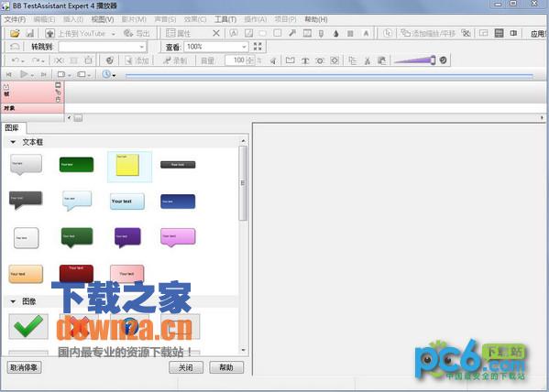Click the Upload to YouTube icon
Image resolution: width=549 pixels, height=392 pixels.
pyautogui.click(x=49, y=33)
